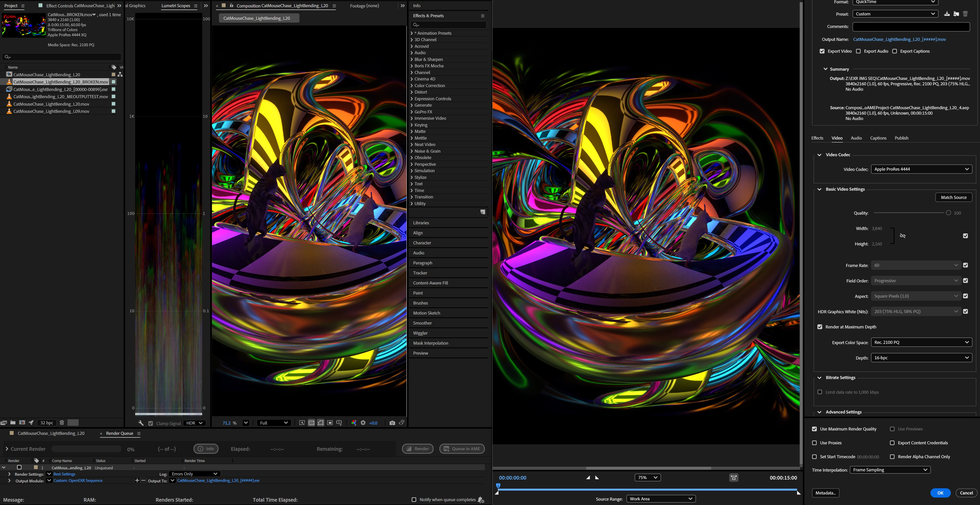Click the Quality slider handle

coord(948,213)
